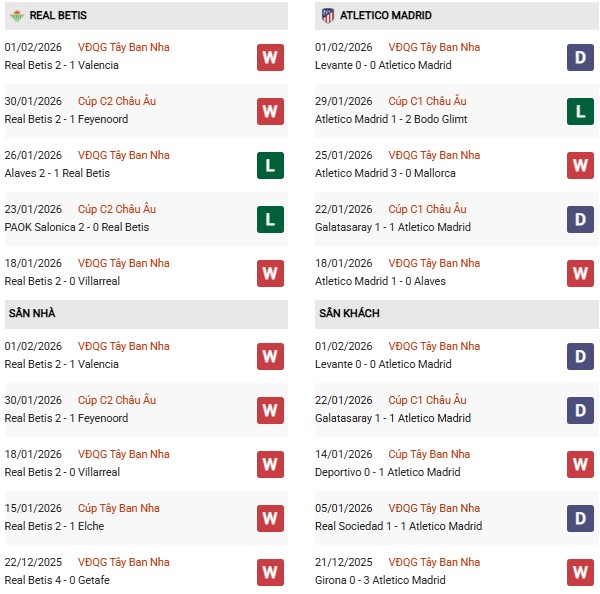Select the SÂN NHÀ section heading
This screenshot has height=594, width=600.
[x=32, y=314]
